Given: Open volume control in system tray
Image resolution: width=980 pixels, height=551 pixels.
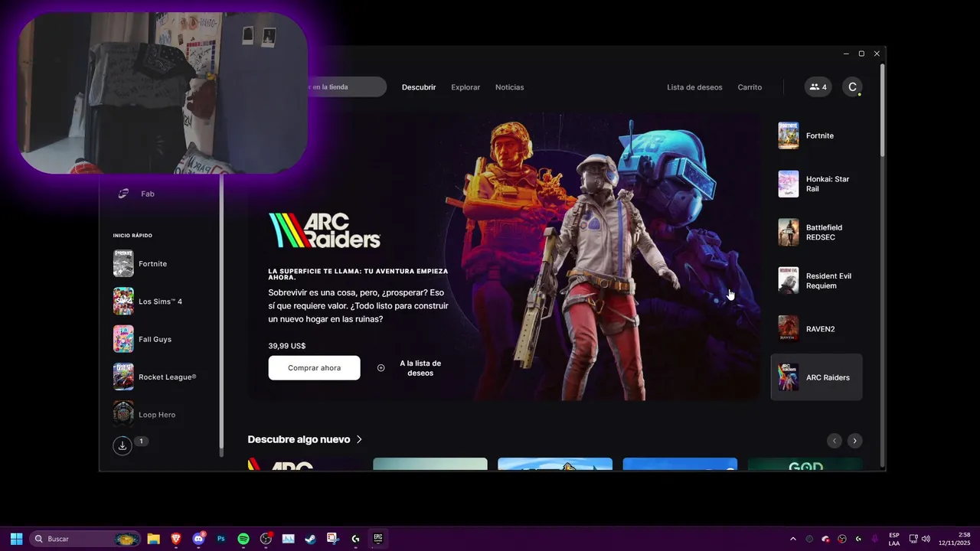Looking at the screenshot, I should coord(926,539).
